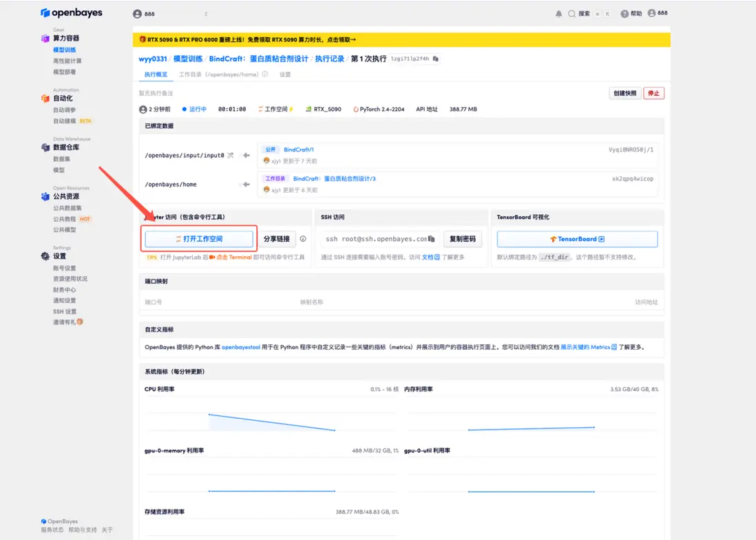Click info icon beside 工作目录 tab
This screenshot has width=756, height=540.
click(x=264, y=74)
